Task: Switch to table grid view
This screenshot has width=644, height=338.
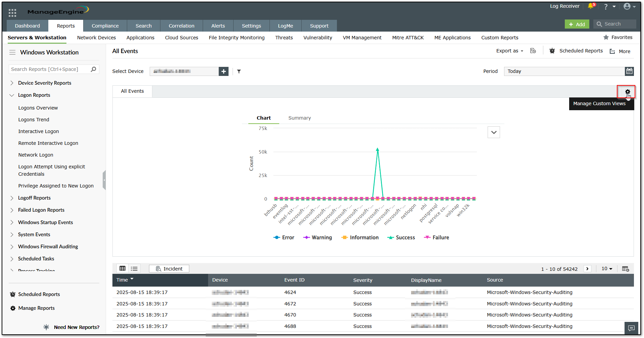Action: (122, 268)
